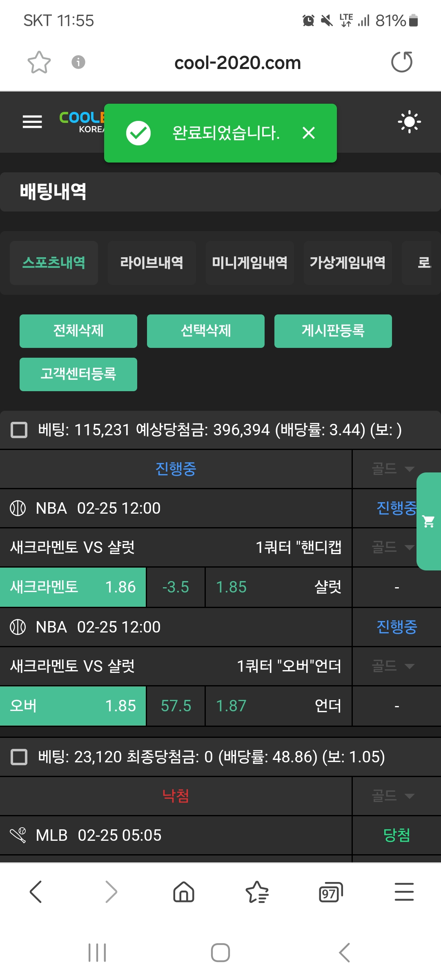The width and height of the screenshot is (441, 980).
Task: Toggle the sun brightness theme icon
Action: point(409,122)
